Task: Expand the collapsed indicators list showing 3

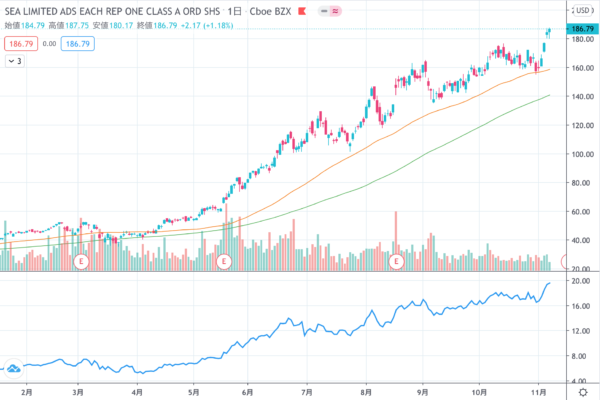Action: 15,61
